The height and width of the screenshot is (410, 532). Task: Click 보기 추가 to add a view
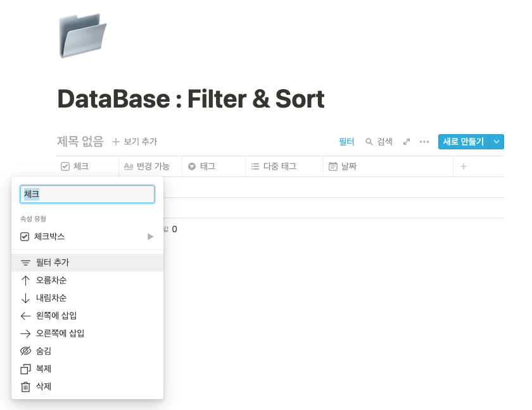(134, 142)
